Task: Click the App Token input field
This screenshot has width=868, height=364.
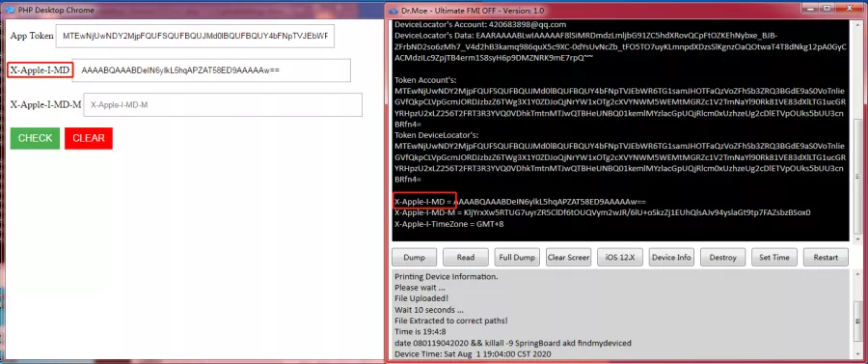Action: point(195,36)
